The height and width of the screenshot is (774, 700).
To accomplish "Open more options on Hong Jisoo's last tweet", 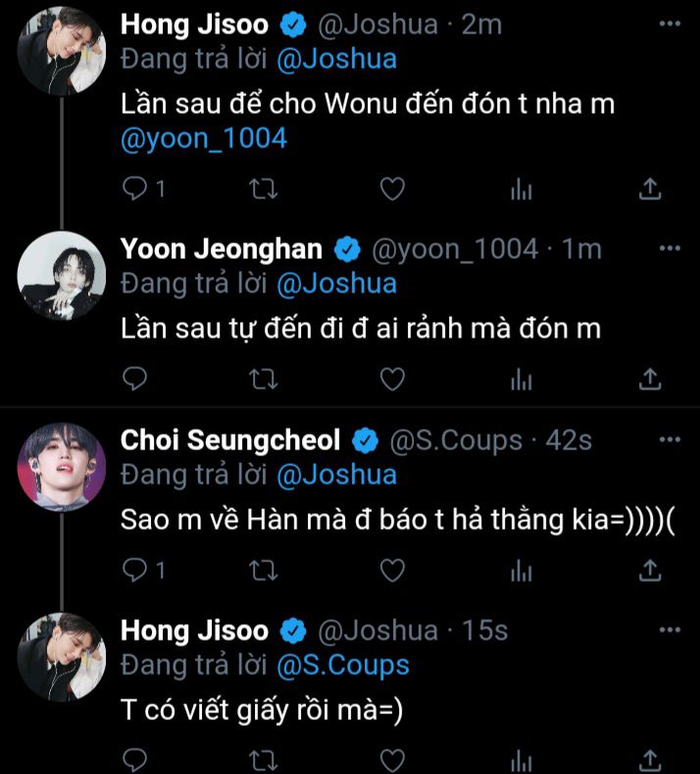I will (x=670, y=629).
